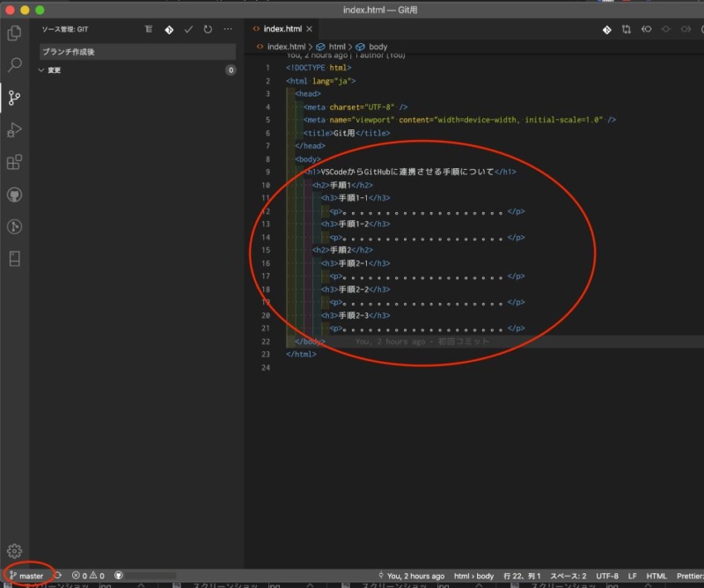Click the commit message input field
This screenshot has height=588, width=704.
tap(137, 52)
